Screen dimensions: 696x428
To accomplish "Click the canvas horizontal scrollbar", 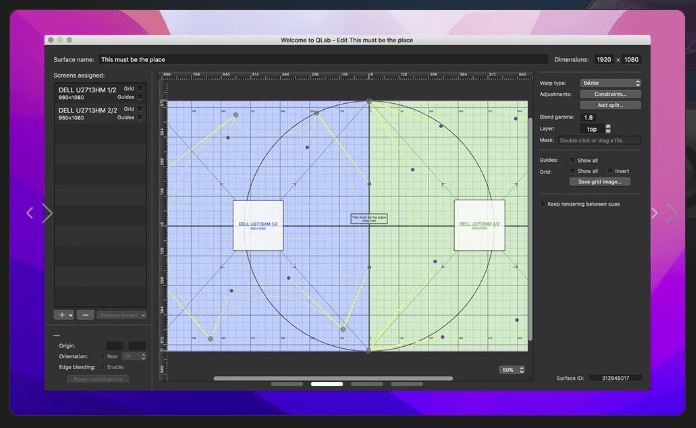I will point(333,379).
